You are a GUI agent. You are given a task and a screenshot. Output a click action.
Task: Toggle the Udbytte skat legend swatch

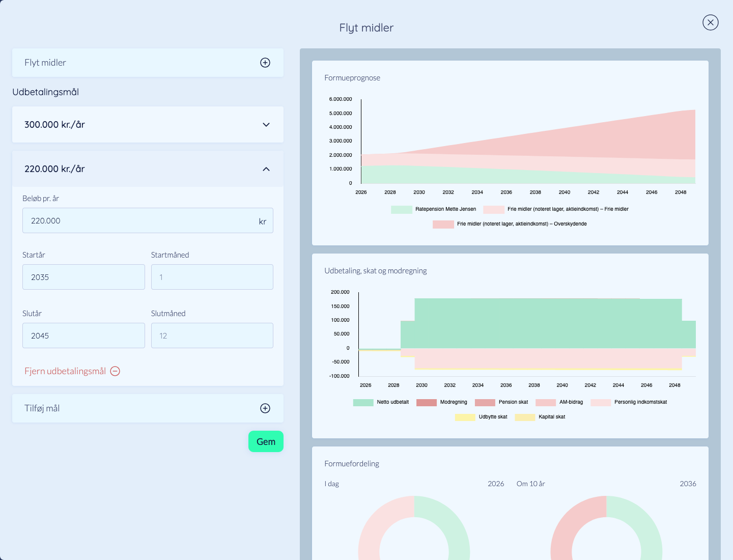tap(465, 417)
